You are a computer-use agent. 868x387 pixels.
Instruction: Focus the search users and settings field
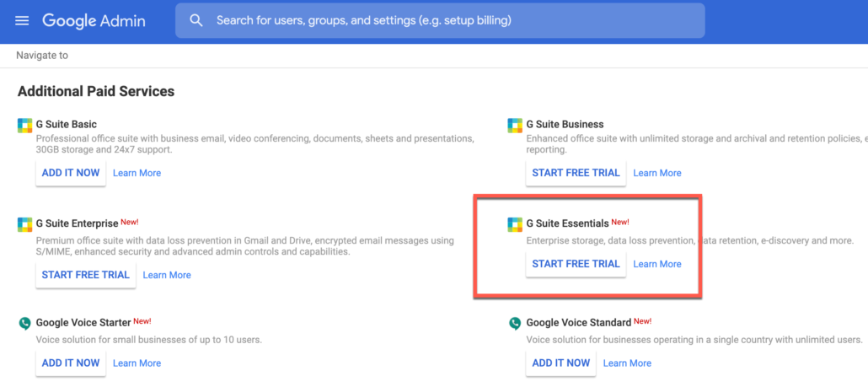(440, 20)
